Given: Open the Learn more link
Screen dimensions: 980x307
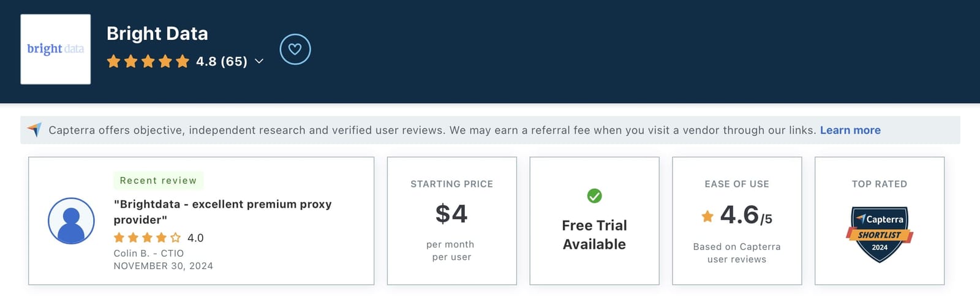Looking at the screenshot, I should point(850,130).
